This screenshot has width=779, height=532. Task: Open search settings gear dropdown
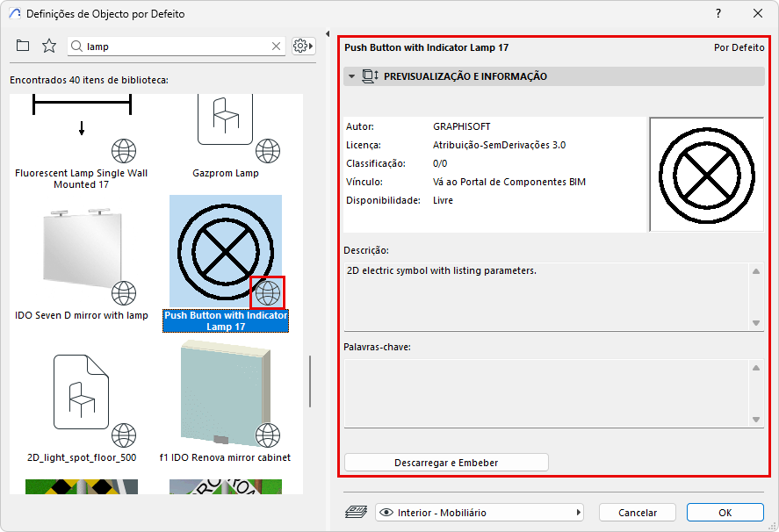303,47
